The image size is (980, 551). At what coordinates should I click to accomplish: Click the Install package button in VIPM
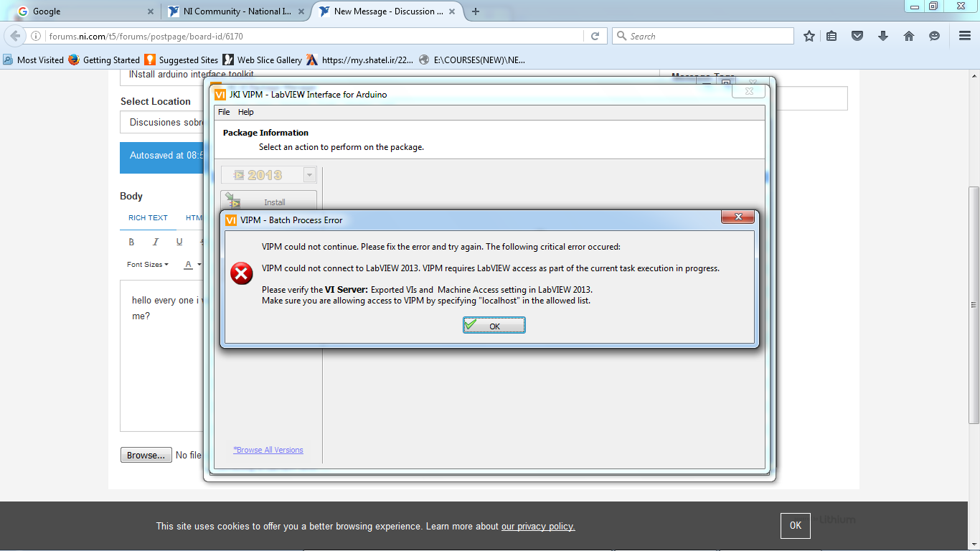268,201
